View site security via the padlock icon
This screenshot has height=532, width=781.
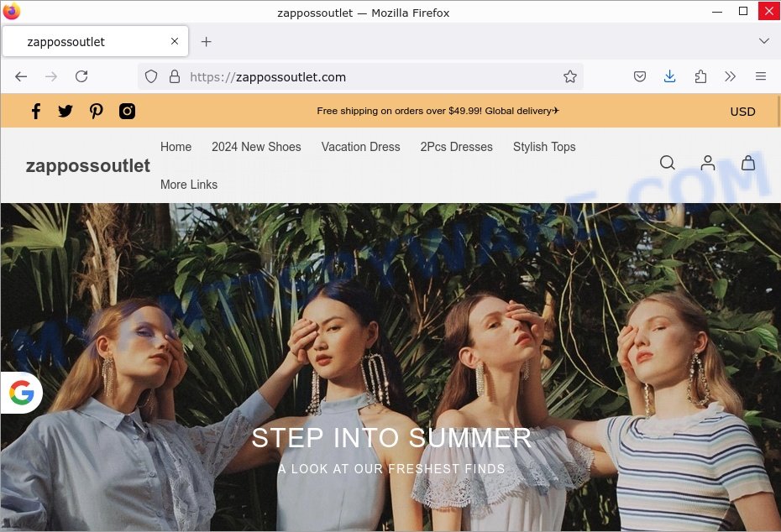click(x=175, y=76)
